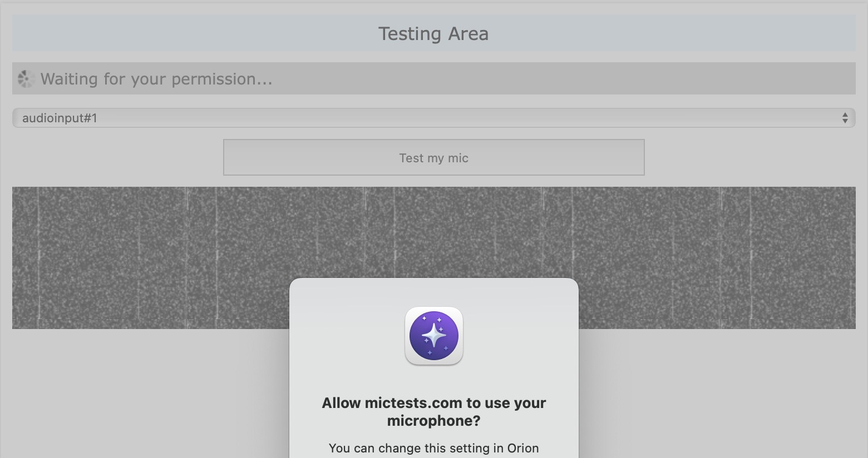Click the loading spinner beside the waiting message
868x458 pixels.
25,79
